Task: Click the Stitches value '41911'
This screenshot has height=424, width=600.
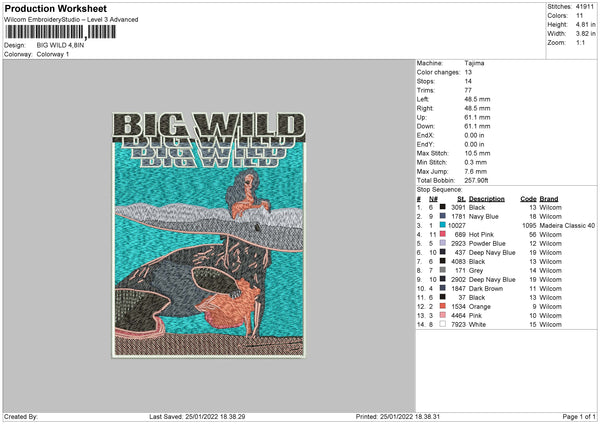Action: (585, 7)
